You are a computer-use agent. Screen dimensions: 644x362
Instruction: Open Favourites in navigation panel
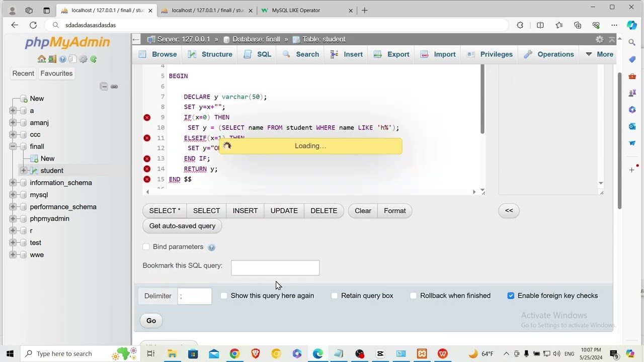point(56,73)
